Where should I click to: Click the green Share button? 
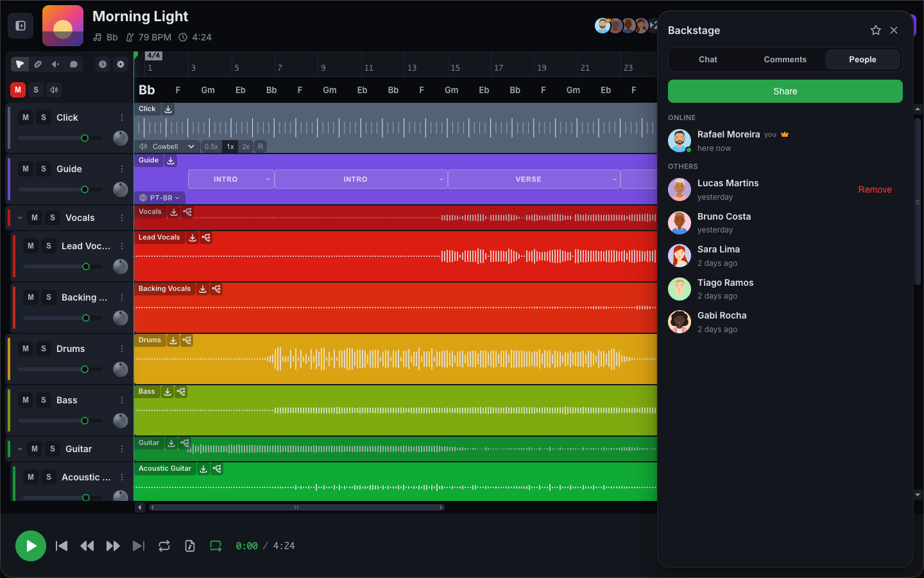point(785,91)
